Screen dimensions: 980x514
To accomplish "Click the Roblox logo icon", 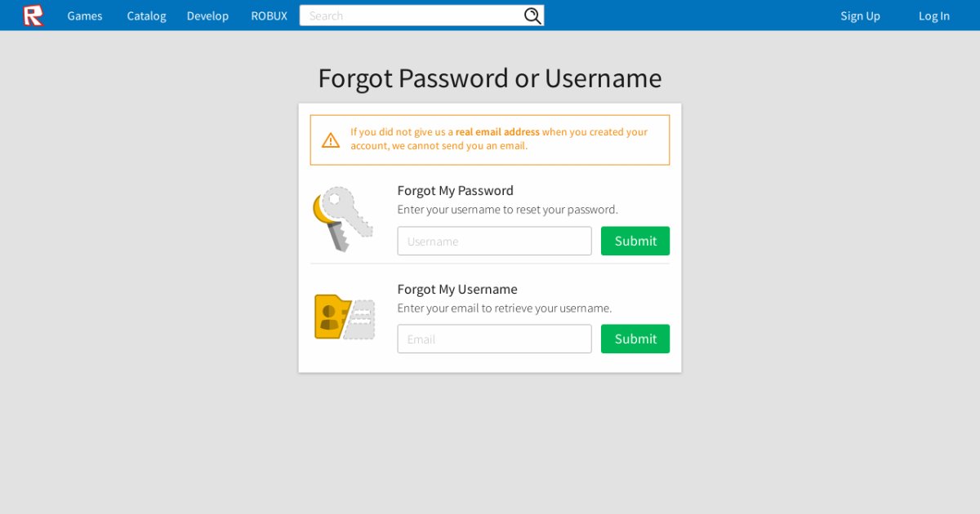I will (x=33, y=16).
